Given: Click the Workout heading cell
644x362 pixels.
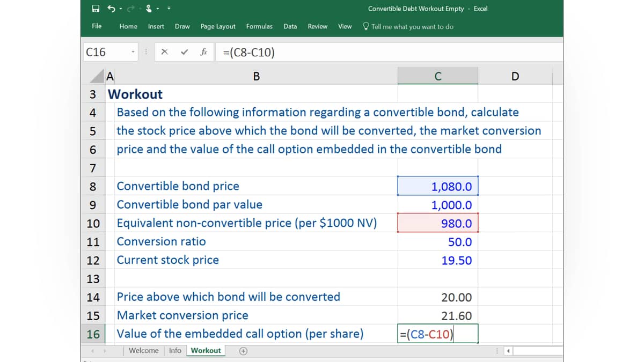Looking at the screenshot, I should 135,94.
